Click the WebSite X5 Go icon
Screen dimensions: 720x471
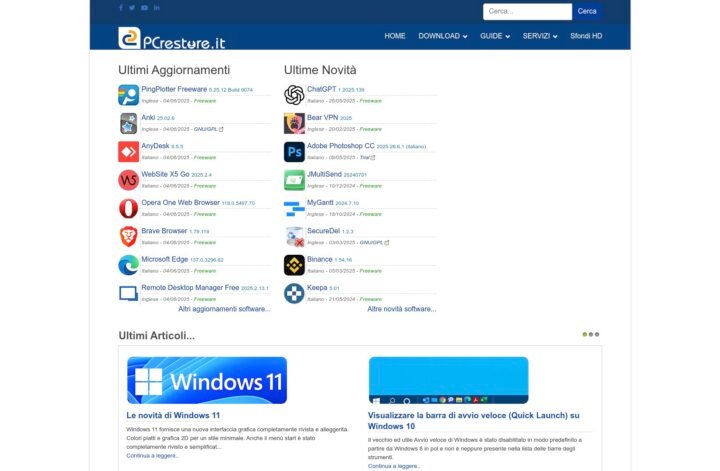(129, 180)
